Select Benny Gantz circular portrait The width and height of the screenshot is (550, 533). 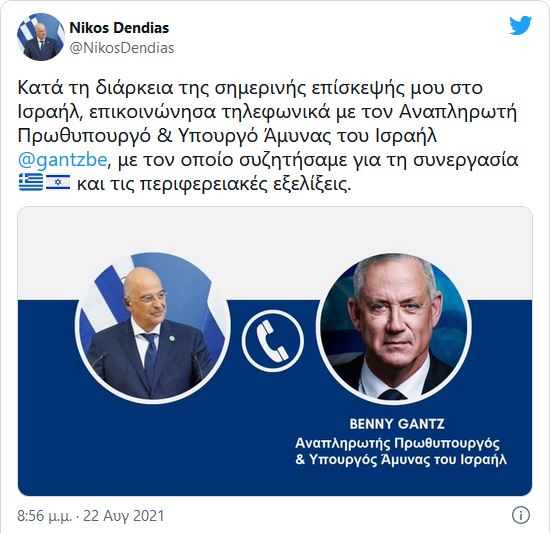(396, 328)
